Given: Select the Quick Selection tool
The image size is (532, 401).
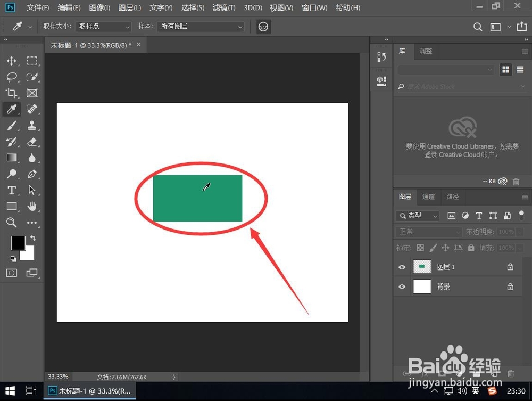Looking at the screenshot, I should coord(32,77).
